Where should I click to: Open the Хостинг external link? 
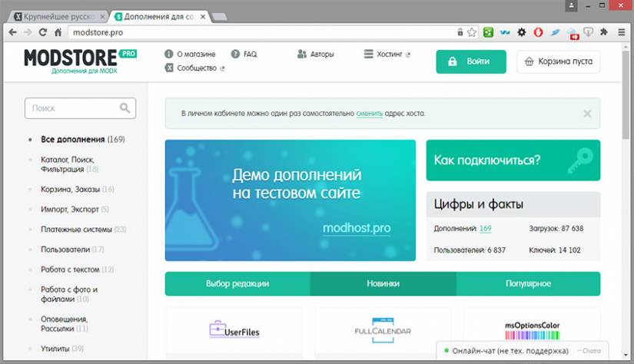pos(387,54)
